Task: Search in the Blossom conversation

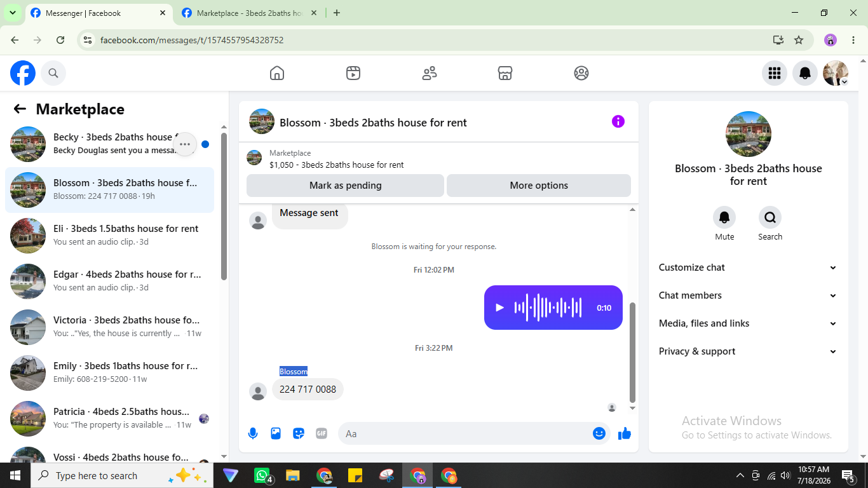Action: click(770, 218)
